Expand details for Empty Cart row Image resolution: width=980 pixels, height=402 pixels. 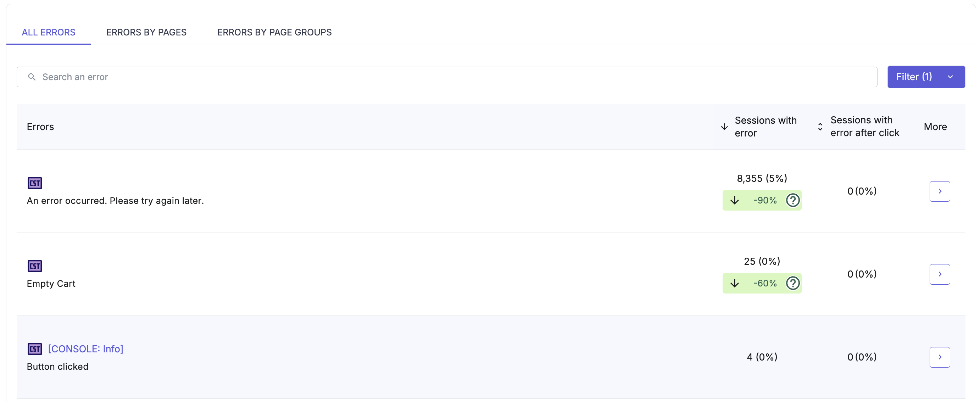tap(940, 274)
